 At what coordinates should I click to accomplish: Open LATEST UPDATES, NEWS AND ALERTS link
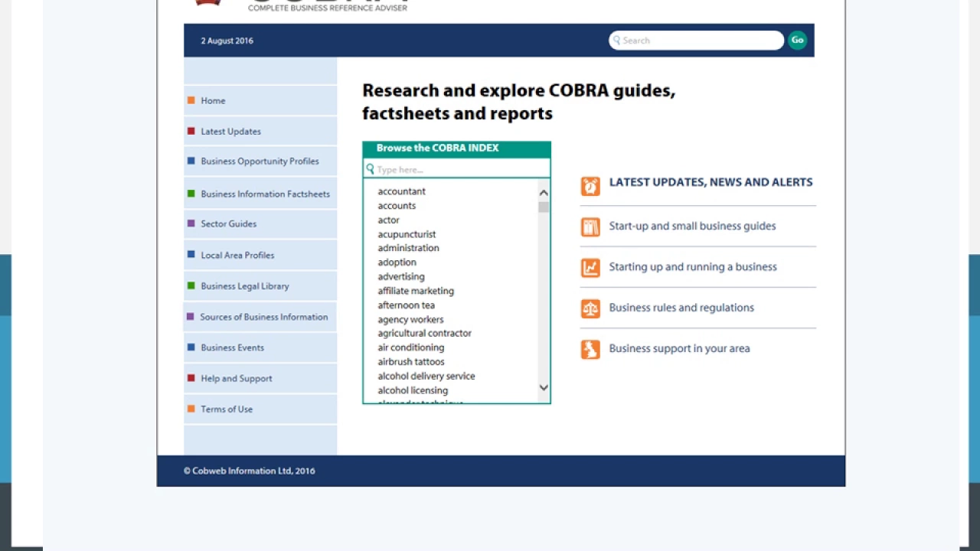coord(710,182)
